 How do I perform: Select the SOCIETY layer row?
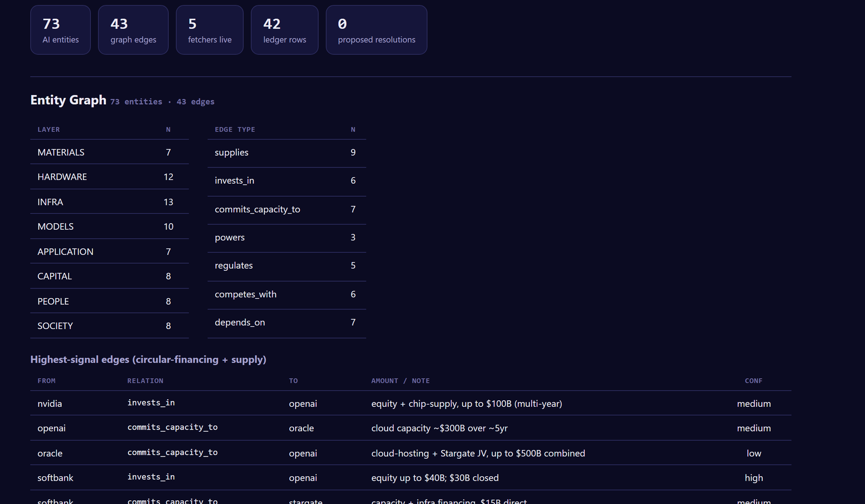click(109, 326)
